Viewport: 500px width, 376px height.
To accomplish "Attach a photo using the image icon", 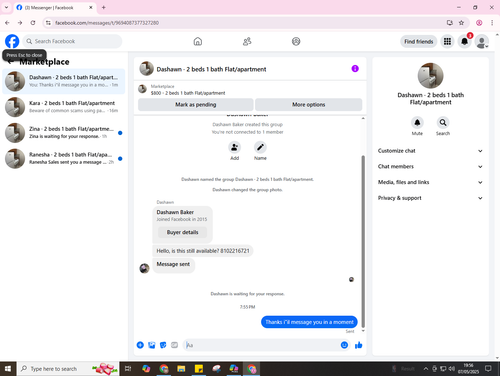I will [152, 345].
